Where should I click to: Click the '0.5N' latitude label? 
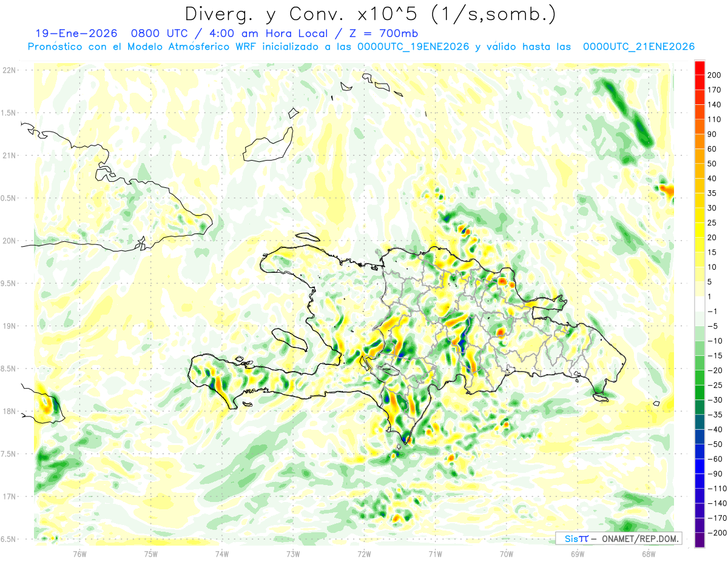pyautogui.click(x=8, y=198)
